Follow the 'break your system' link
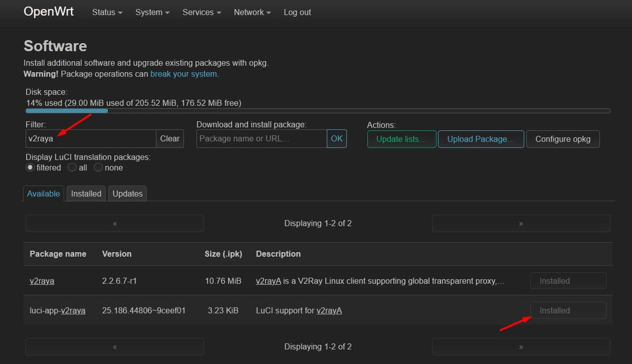The height and width of the screenshot is (364, 632). click(x=183, y=74)
